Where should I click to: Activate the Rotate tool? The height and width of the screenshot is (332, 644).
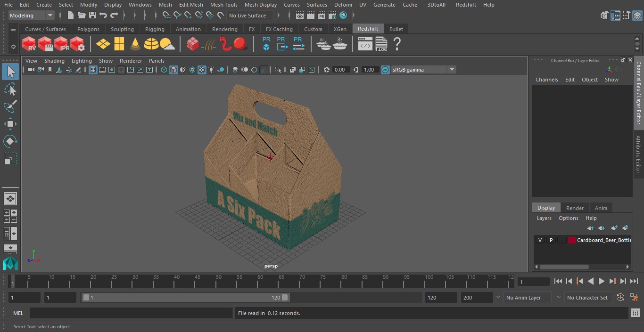coord(10,141)
